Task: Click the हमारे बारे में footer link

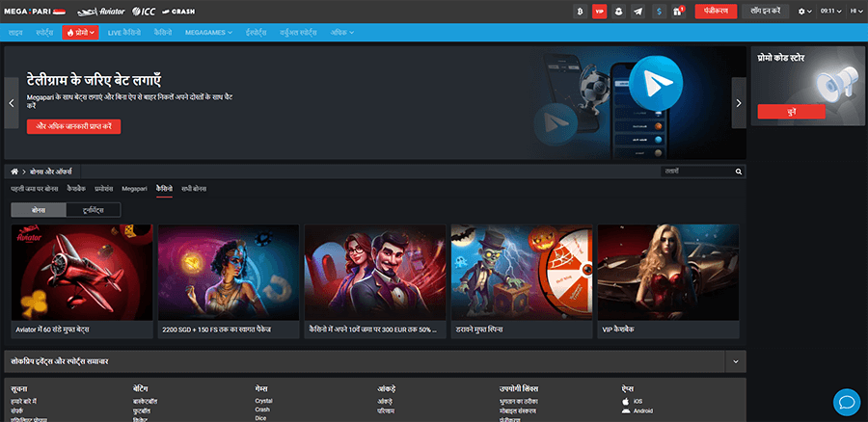Action: point(24,401)
